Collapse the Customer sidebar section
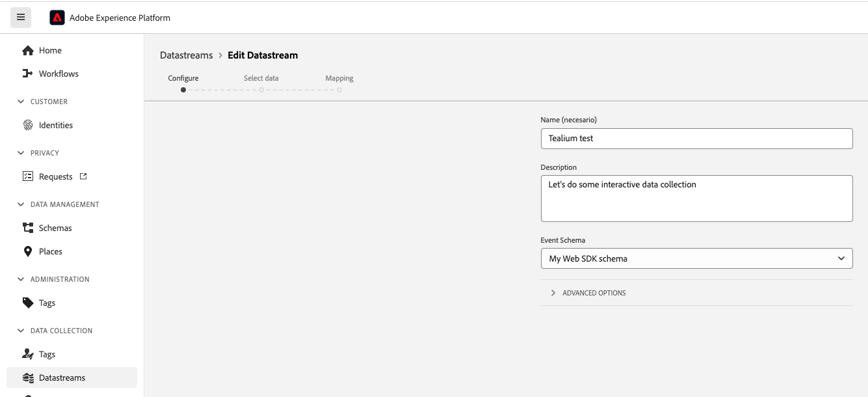Viewport: 868px width, 397px height. (21, 102)
